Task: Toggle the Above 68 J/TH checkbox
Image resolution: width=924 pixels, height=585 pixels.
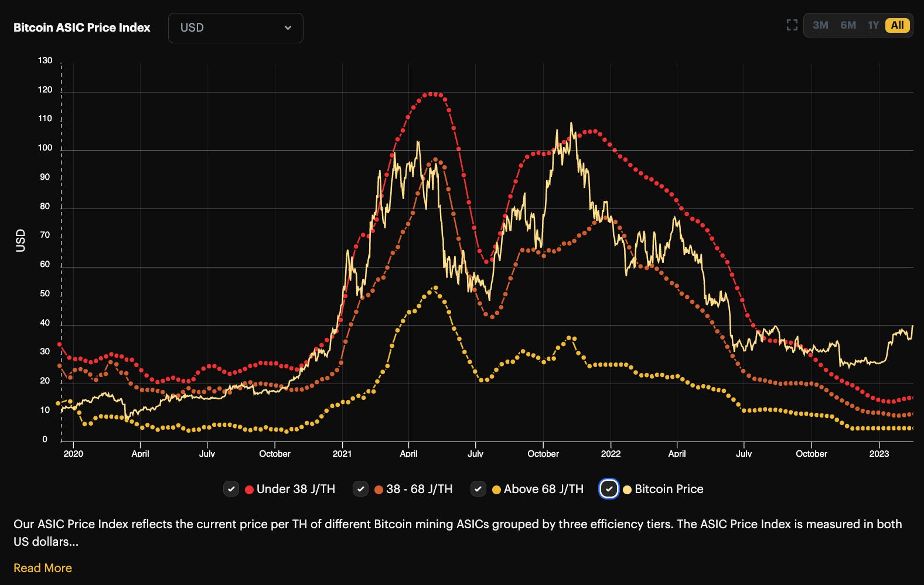Action: (x=479, y=489)
